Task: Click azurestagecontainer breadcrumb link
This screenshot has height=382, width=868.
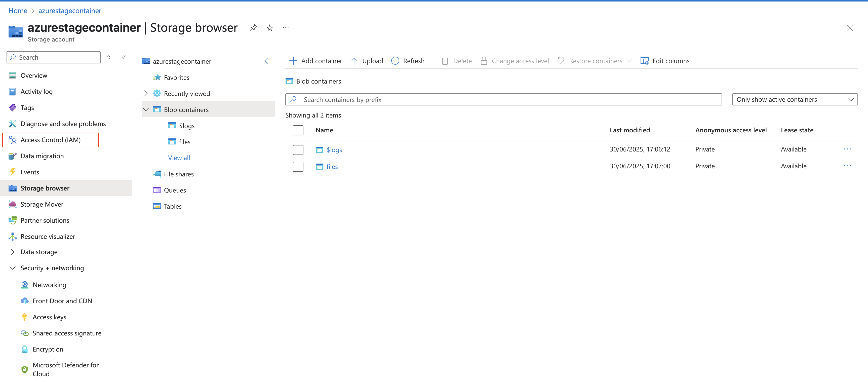Action: pyautogui.click(x=70, y=11)
